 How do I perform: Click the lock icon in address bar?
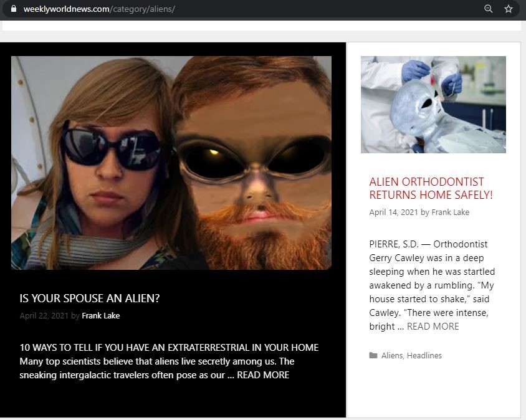[14, 9]
